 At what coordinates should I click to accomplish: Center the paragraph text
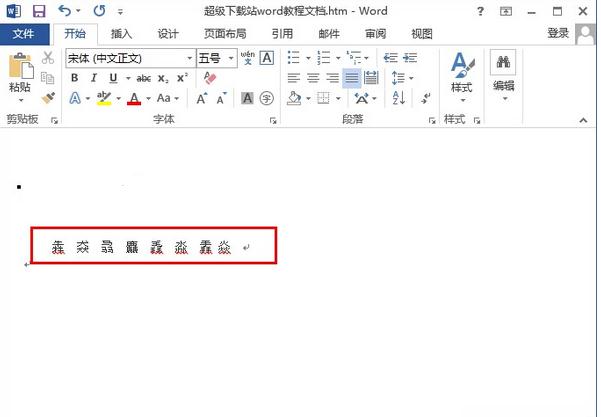(x=313, y=78)
